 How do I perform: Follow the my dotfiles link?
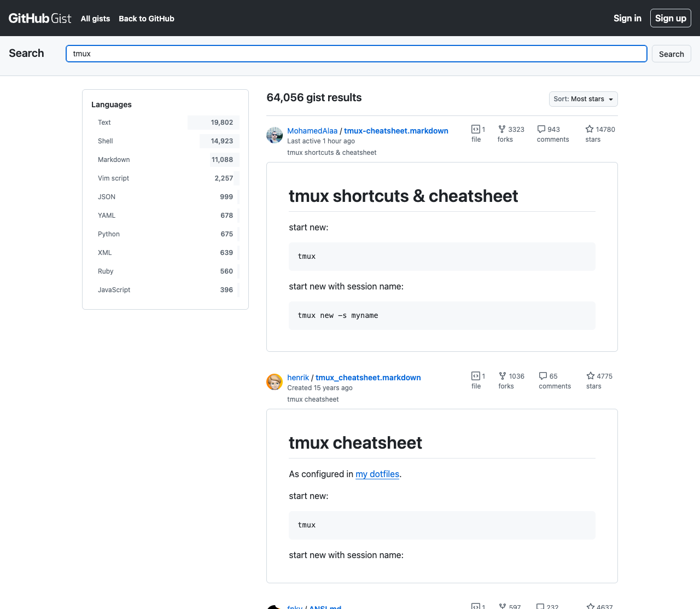click(377, 474)
